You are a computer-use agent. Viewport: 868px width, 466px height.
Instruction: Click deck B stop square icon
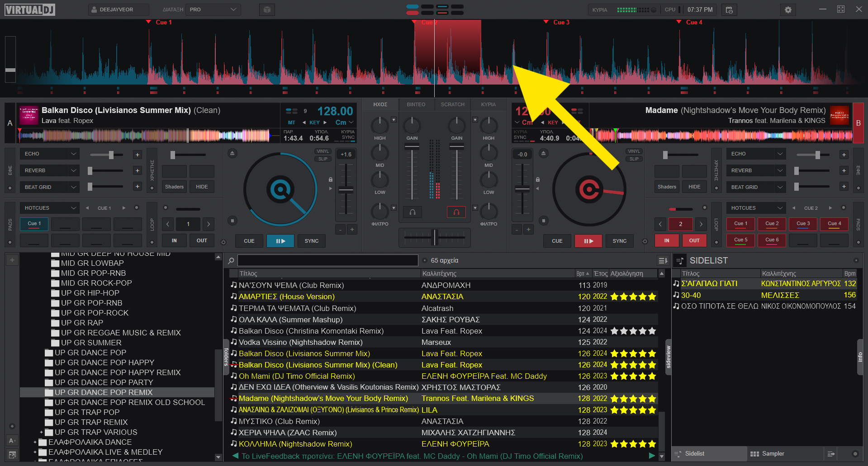544,221
